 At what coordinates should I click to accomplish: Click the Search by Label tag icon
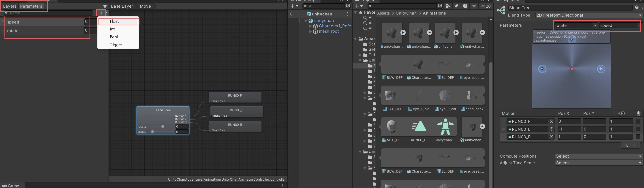(456, 6)
